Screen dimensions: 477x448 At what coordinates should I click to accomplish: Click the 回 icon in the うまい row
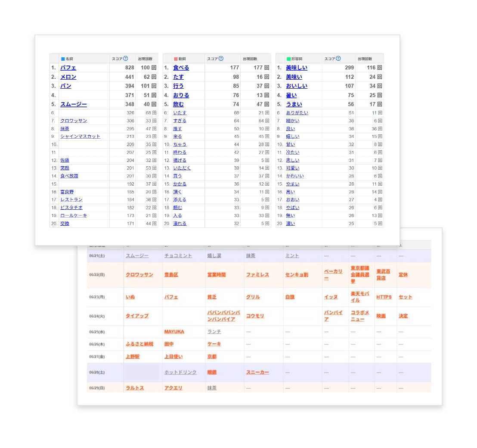pyautogui.click(x=380, y=104)
